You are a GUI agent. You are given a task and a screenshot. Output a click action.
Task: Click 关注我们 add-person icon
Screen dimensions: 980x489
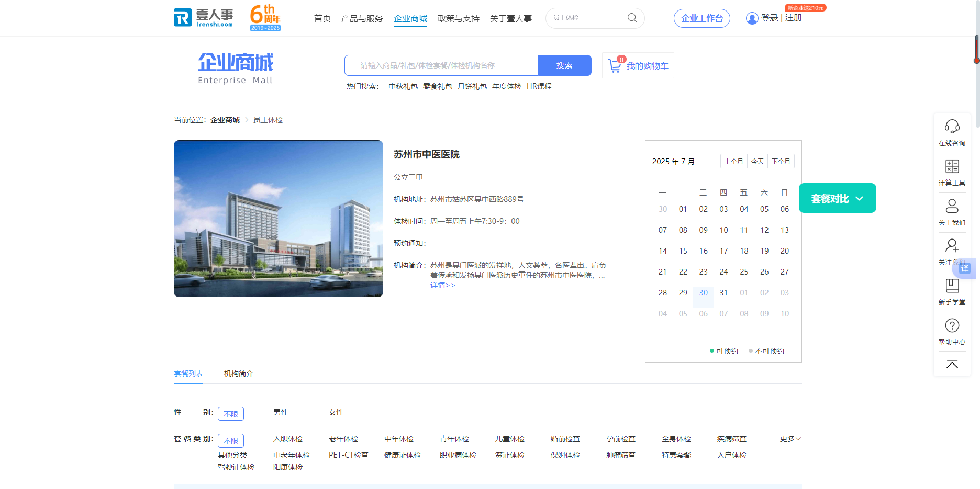[x=952, y=246]
